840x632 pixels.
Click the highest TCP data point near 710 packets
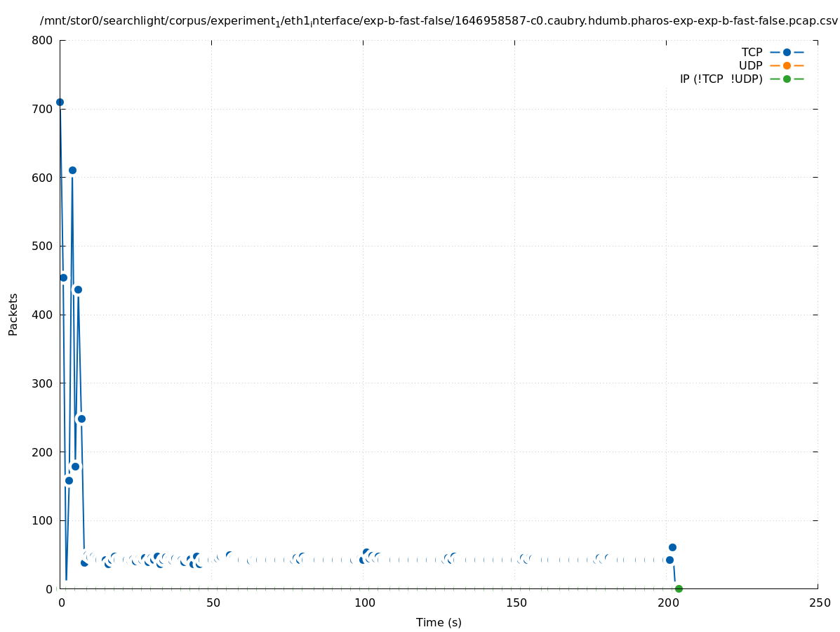60,103
